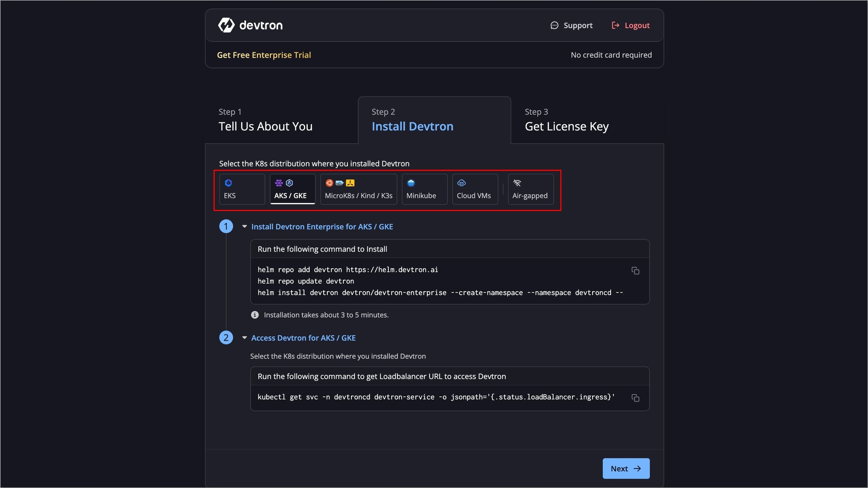Choose the Minikube distribution tab

[x=425, y=189]
